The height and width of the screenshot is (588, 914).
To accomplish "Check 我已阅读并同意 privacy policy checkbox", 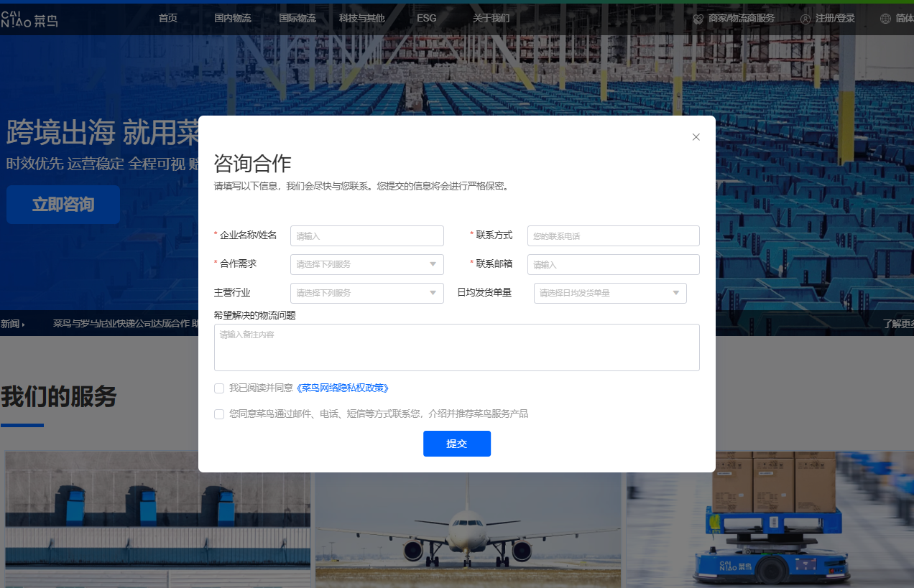I will [219, 388].
